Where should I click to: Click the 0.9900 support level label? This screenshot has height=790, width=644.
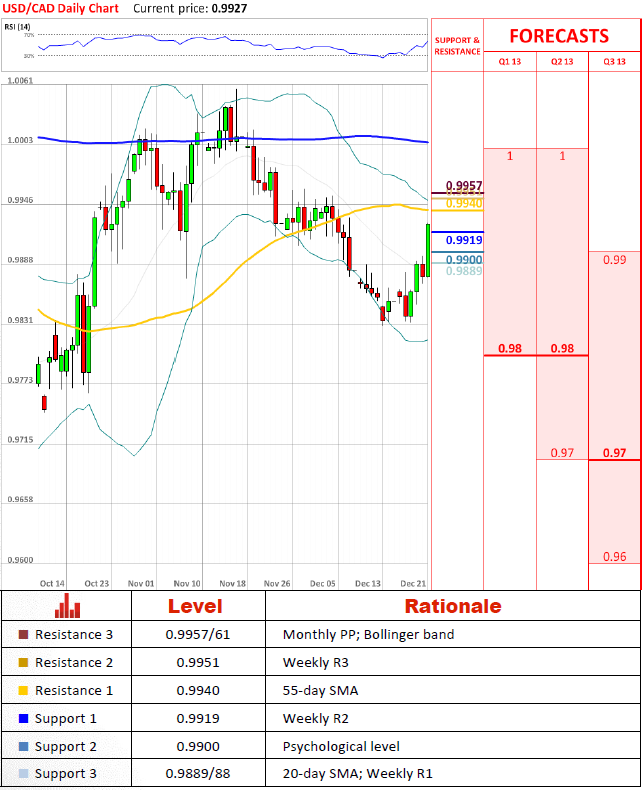[x=464, y=259]
